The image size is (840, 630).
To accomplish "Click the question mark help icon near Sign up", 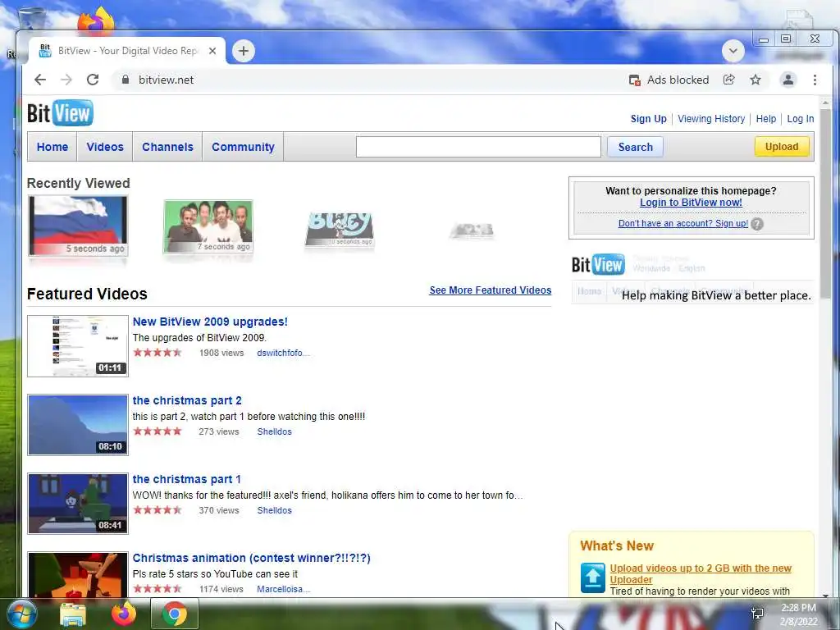I will click(757, 224).
